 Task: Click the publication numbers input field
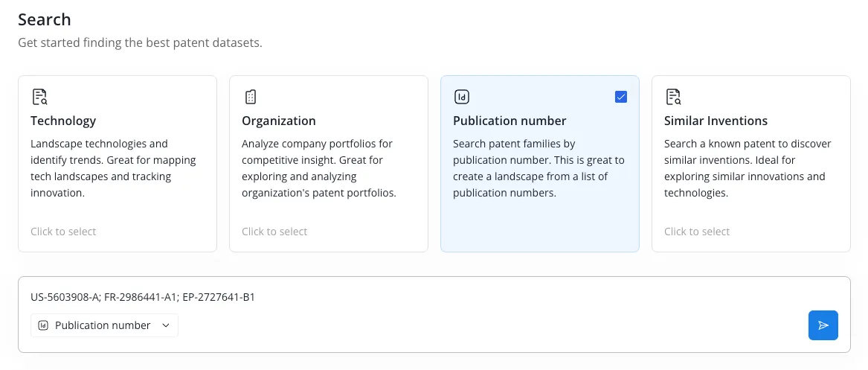[x=434, y=298]
